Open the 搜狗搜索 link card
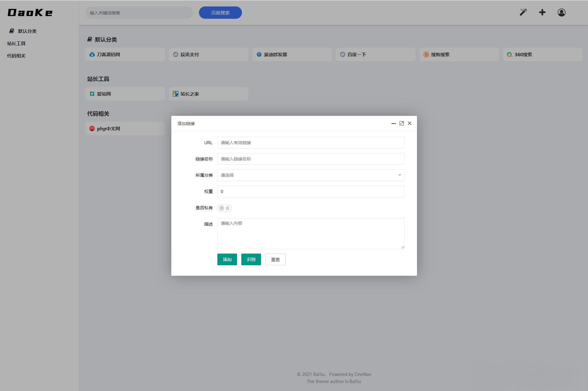588x391 pixels. coord(459,54)
